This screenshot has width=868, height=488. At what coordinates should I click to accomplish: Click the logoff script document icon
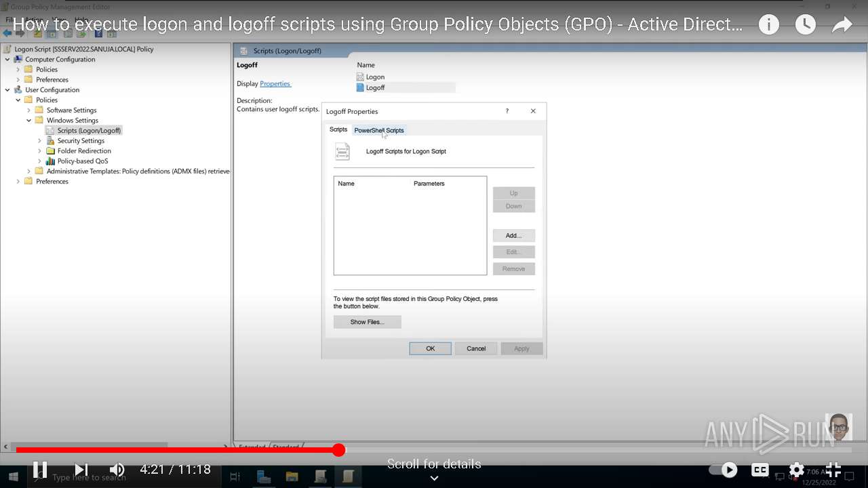(342, 151)
